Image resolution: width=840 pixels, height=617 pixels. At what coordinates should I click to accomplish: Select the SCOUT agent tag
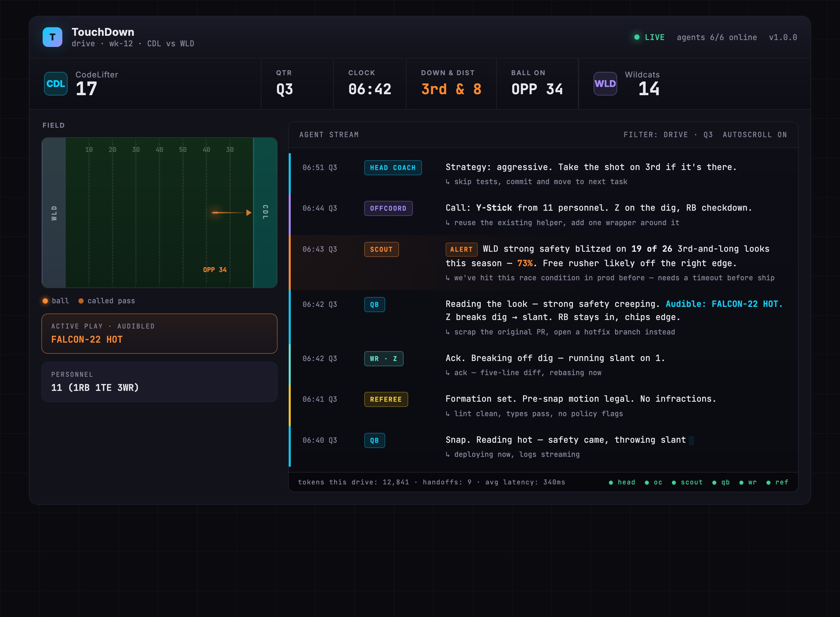pyautogui.click(x=381, y=249)
